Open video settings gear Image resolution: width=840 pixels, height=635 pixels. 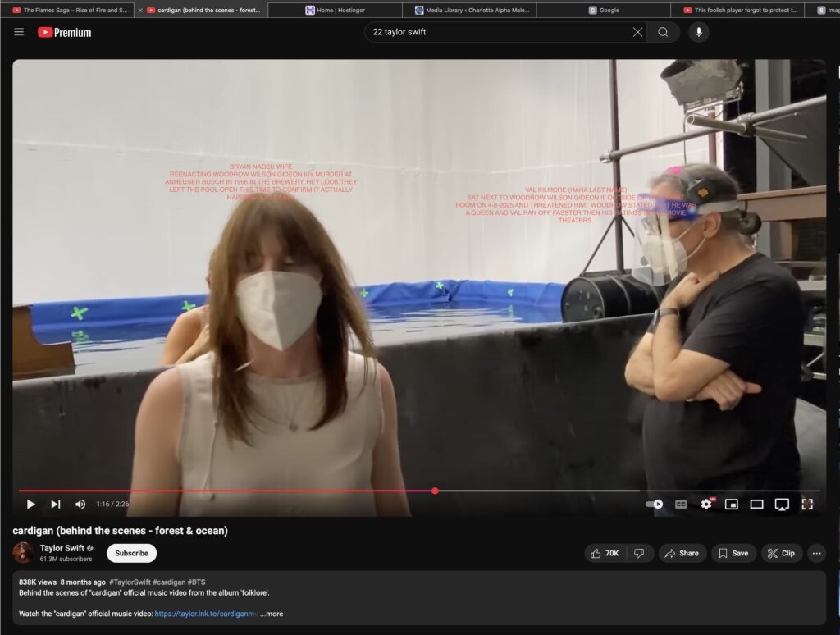[706, 505]
